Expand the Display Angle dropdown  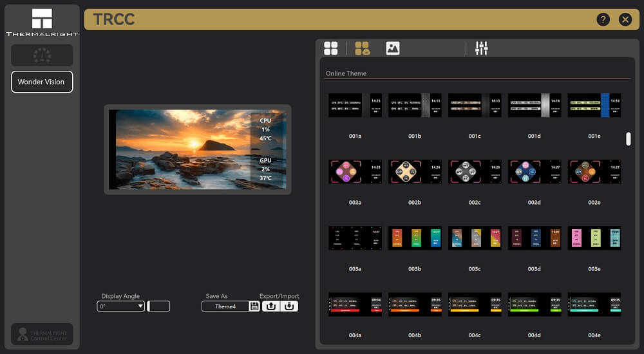121,306
